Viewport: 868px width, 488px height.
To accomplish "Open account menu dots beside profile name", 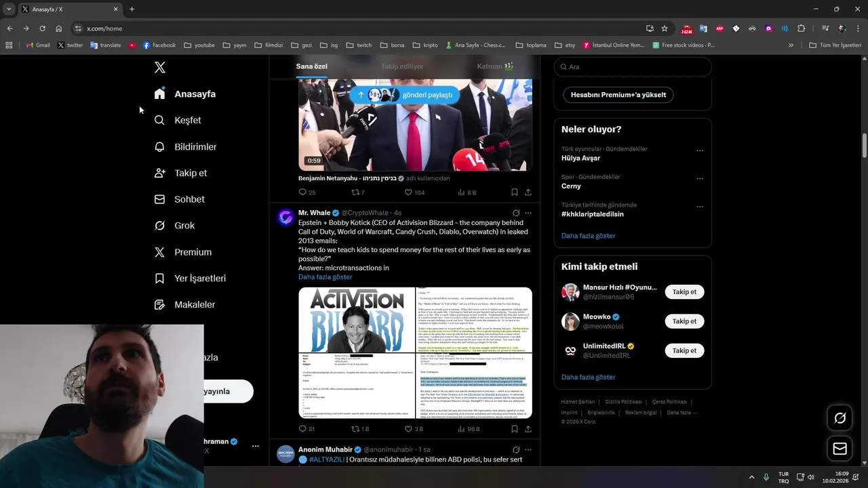I will 255,446.
